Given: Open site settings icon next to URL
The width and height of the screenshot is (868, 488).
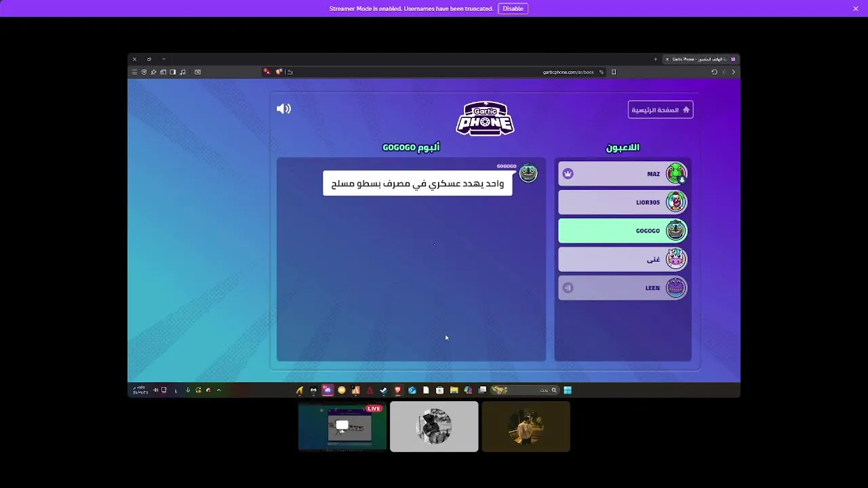Looking at the screenshot, I should [601, 72].
